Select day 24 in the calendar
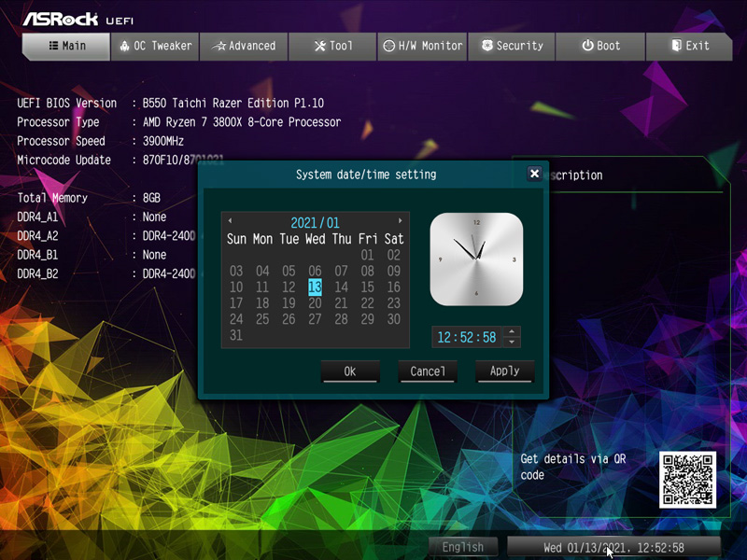 pos(236,319)
